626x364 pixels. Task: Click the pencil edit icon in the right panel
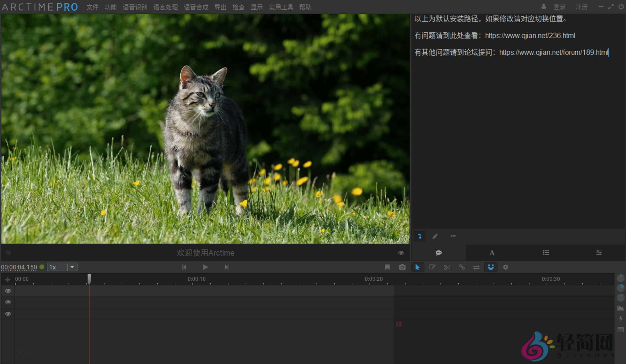435,236
